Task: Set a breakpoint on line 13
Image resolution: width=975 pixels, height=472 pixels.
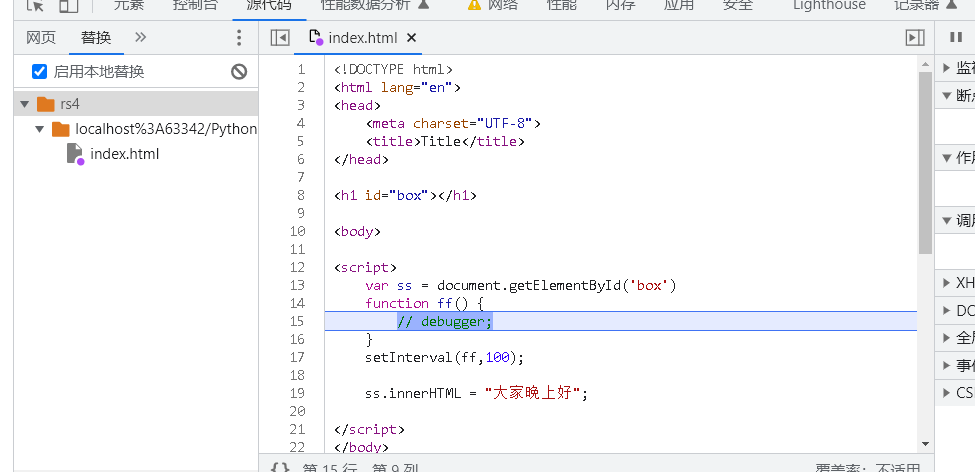Action: point(297,285)
